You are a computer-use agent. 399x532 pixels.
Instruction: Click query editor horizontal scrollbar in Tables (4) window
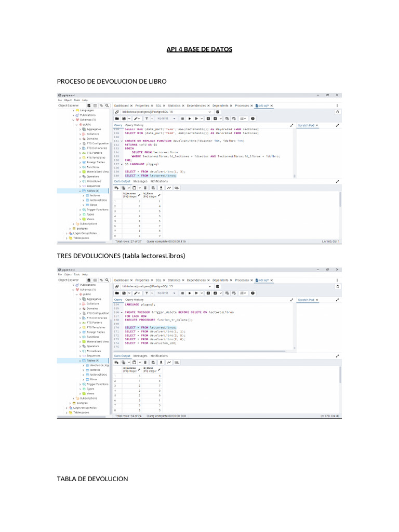point(199,351)
